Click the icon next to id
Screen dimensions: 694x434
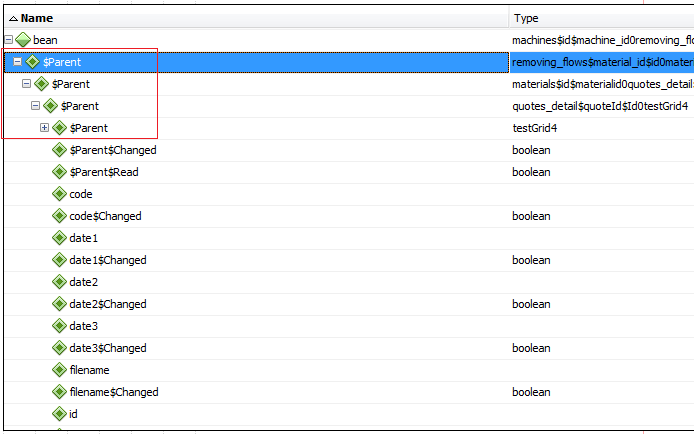pos(59,414)
